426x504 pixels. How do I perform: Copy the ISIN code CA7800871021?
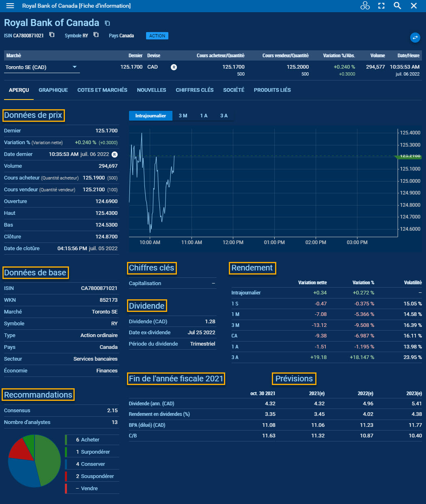(52, 35)
